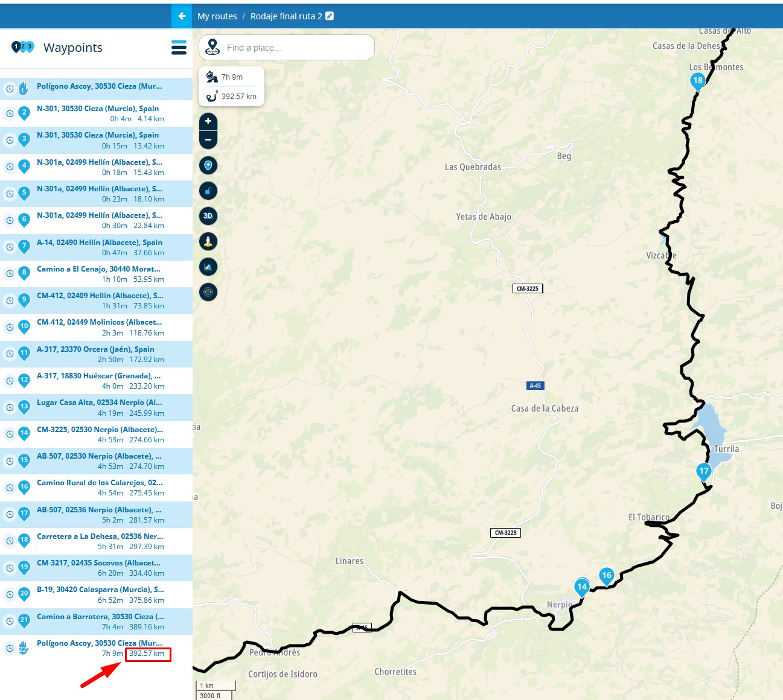Select waypoint 5 N-301a at 18.10 km

pyautogui.click(x=96, y=194)
